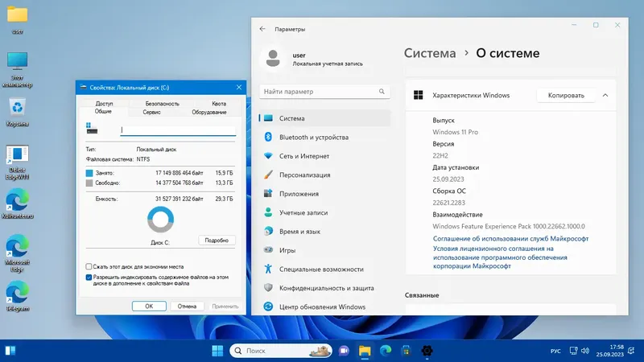644x362 pixels.
Task: Click the Копировать button
Action: (566, 95)
